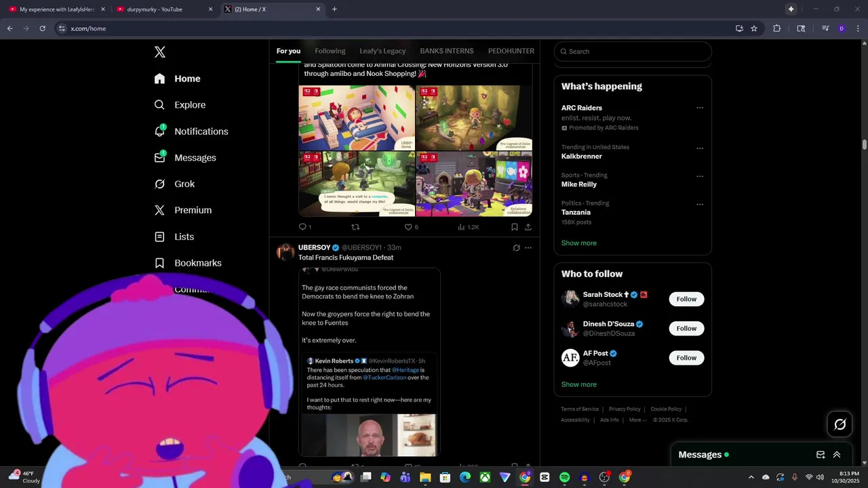
Task: Open more options for Tanzania trend
Action: [700, 204]
